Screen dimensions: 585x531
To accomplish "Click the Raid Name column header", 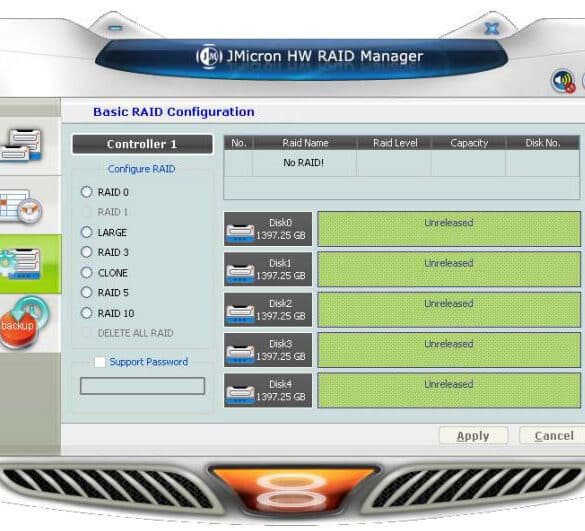I will (305, 143).
